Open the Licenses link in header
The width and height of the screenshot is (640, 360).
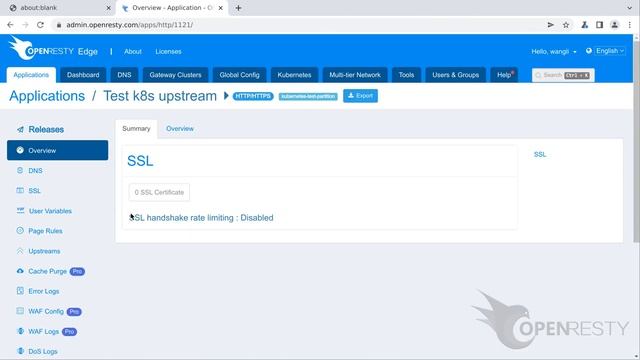[168, 51]
